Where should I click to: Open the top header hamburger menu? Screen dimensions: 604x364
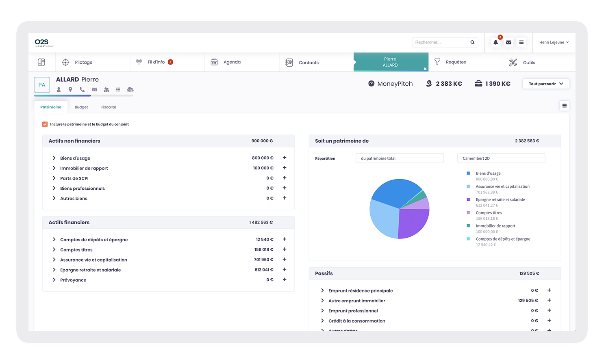(521, 42)
